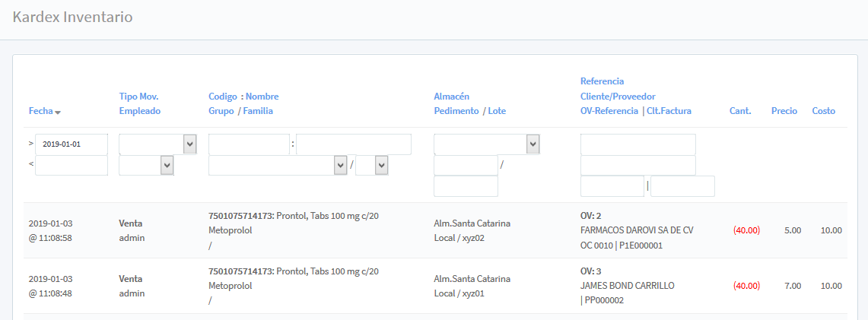Open the Almacén filter dropdown
868x320 pixels.
point(487,144)
